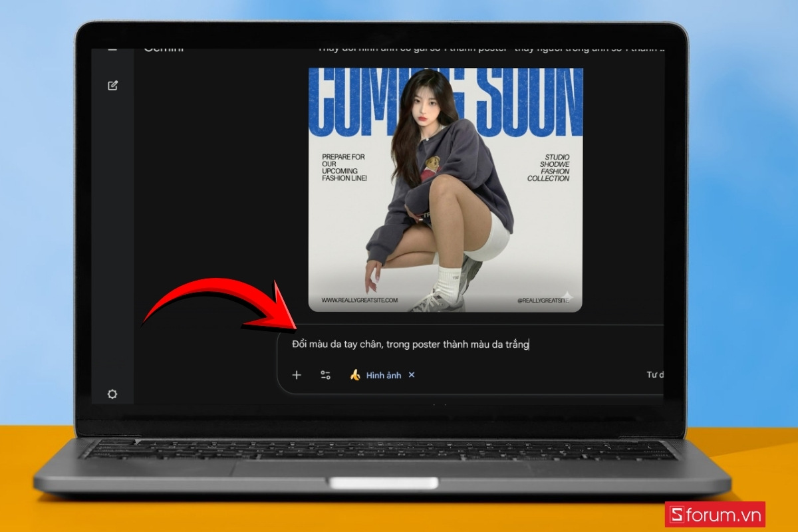Click the Prepare For Our Upcoming text
Viewport: 798px width, 532px height.
coord(344,168)
